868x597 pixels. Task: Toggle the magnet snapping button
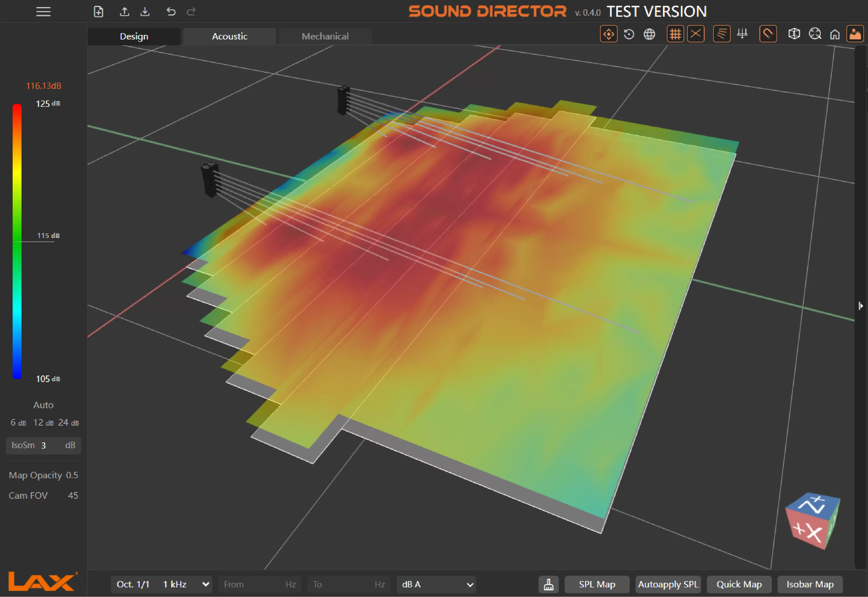(x=768, y=34)
